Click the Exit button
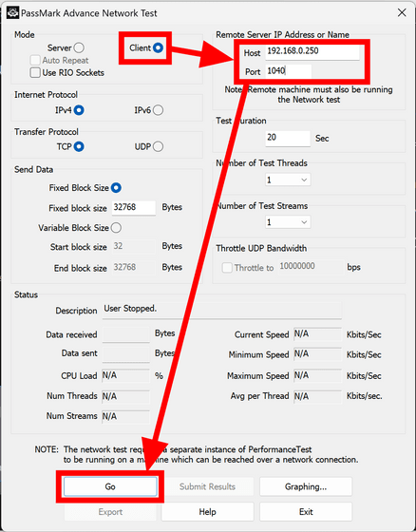Screen dimensions: 416x532 306,512
